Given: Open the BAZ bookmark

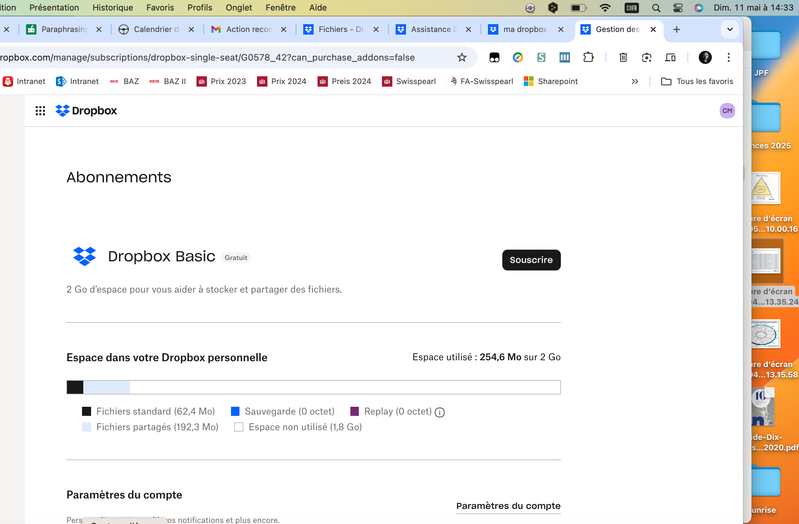Looking at the screenshot, I should [124, 82].
